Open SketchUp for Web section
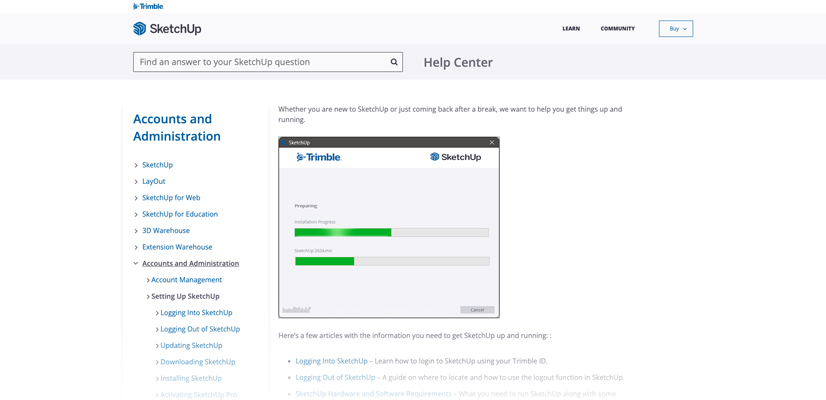826x400 pixels. [x=171, y=198]
